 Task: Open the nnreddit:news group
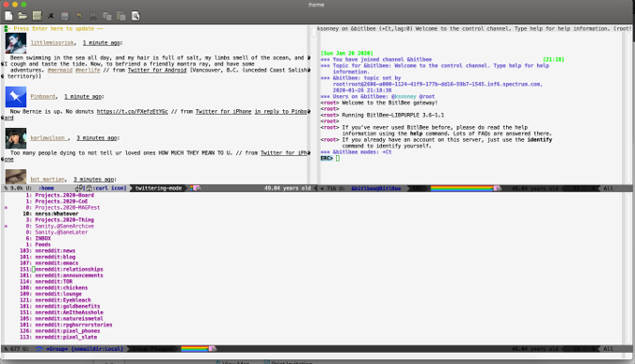coord(56,250)
